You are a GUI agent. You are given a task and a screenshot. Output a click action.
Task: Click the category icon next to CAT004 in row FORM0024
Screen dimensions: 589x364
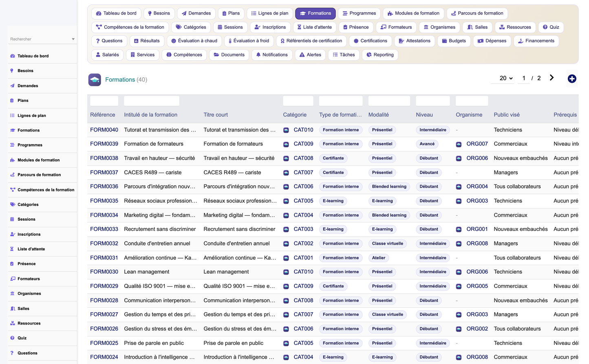point(286,357)
